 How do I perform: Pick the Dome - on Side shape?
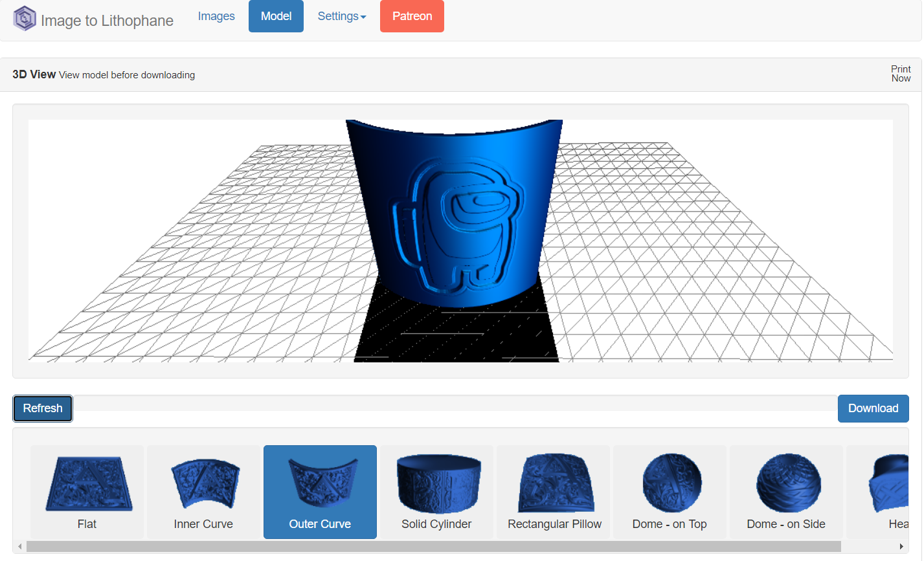(786, 492)
